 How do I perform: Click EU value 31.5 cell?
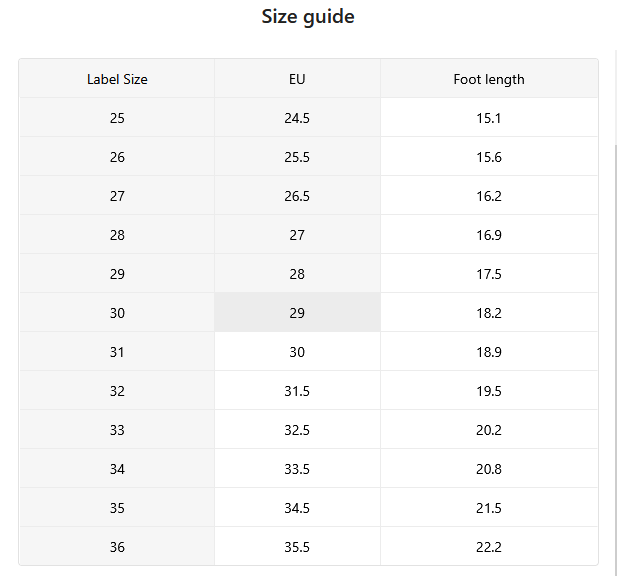click(x=297, y=390)
